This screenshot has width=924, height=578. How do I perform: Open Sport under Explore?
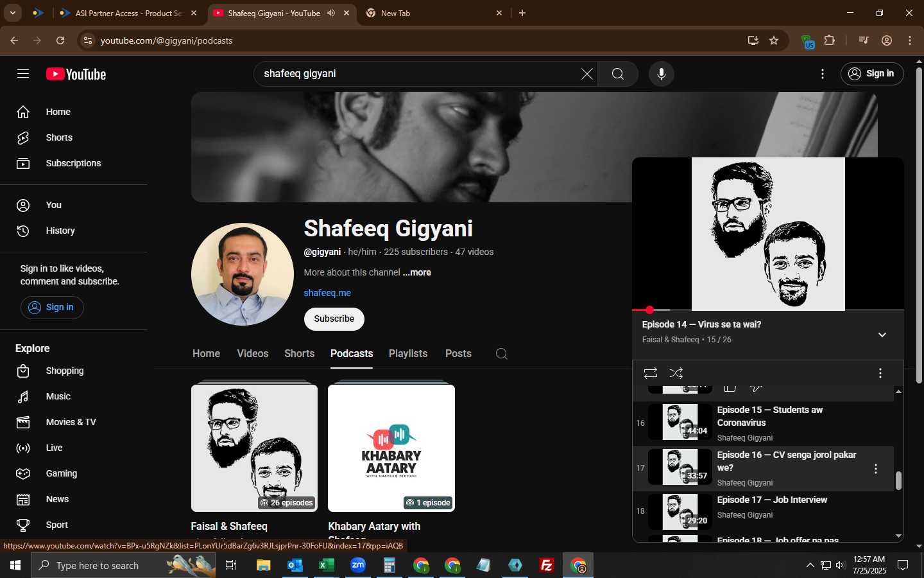tap(74, 525)
